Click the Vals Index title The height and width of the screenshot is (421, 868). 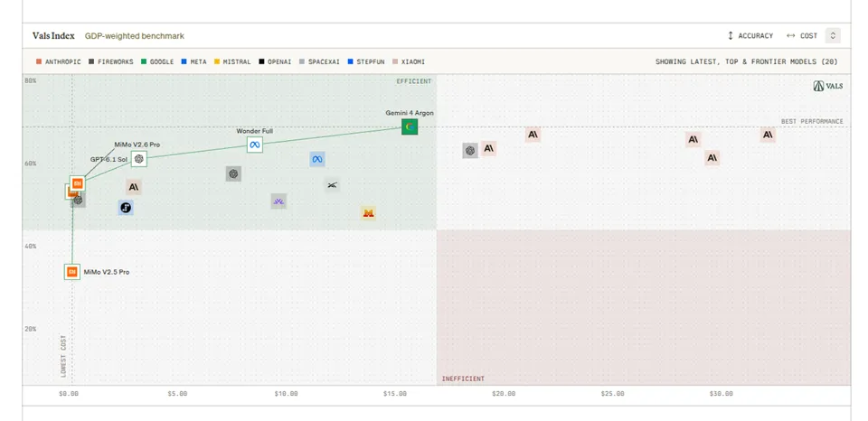coord(53,36)
